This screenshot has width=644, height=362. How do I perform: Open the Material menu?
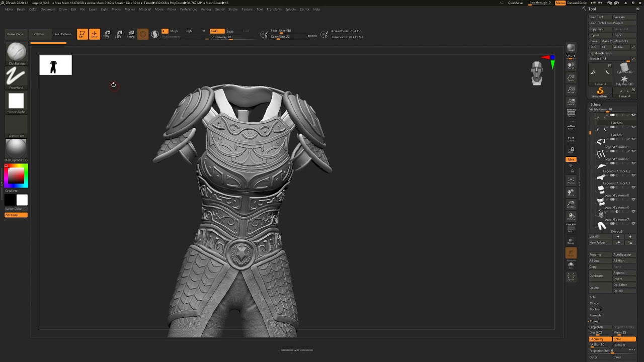[x=145, y=9]
